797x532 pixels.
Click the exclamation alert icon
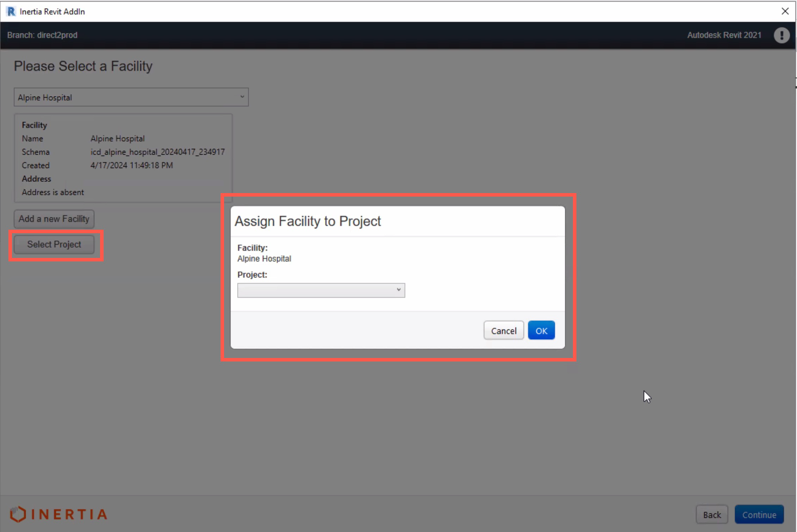pos(781,35)
